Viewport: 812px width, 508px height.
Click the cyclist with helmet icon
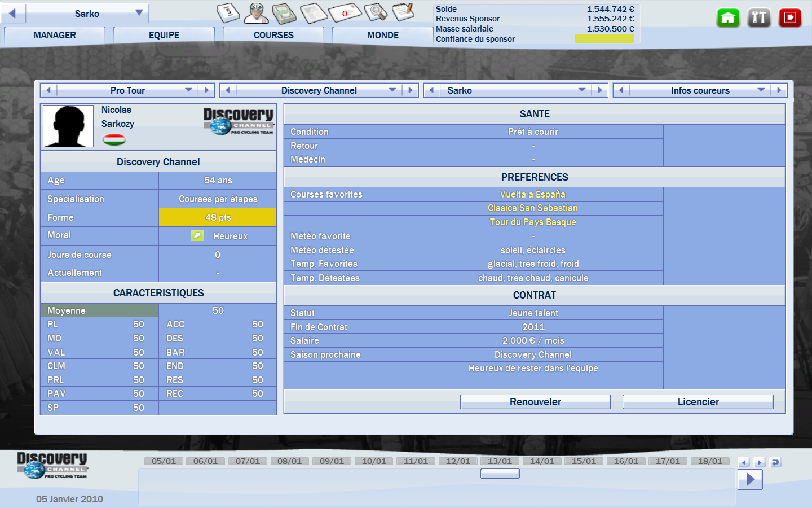(257, 12)
